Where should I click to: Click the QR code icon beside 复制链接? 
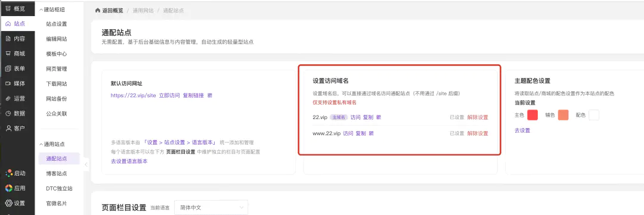point(210,95)
